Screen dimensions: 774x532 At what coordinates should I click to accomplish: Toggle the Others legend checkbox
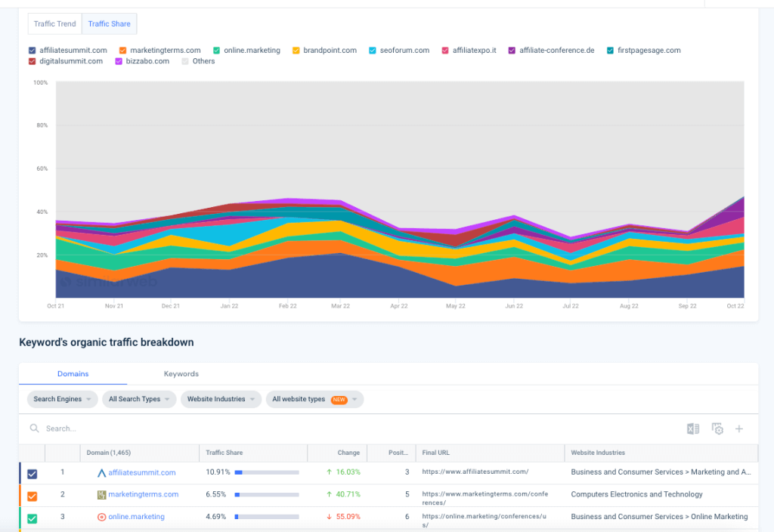185,61
